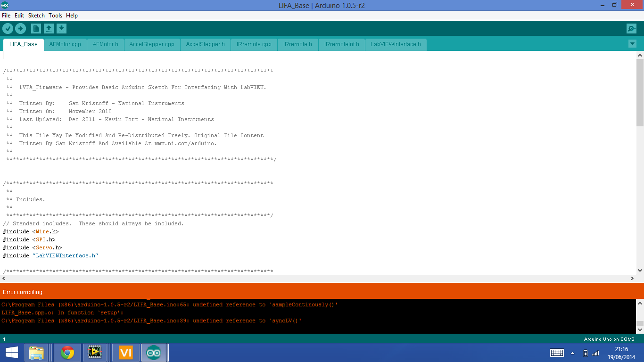644x362 pixels.
Task: Click the battery tray icon
Action: [586, 353]
